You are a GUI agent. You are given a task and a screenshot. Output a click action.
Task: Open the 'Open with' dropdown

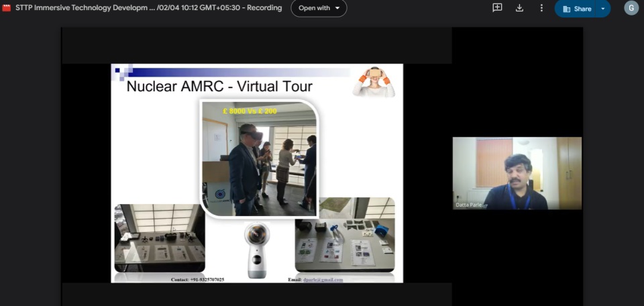coord(319,8)
